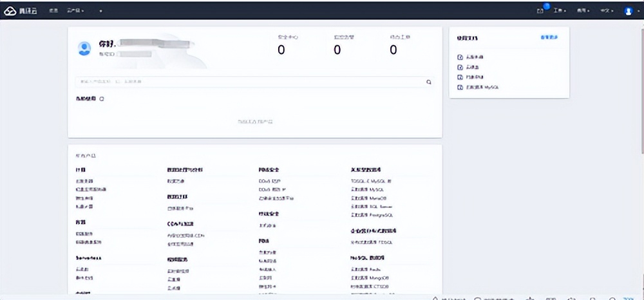The height and width of the screenshot is (300, 644).
Task: Open the 中文 language dropdown
Action: click(607, 11)
